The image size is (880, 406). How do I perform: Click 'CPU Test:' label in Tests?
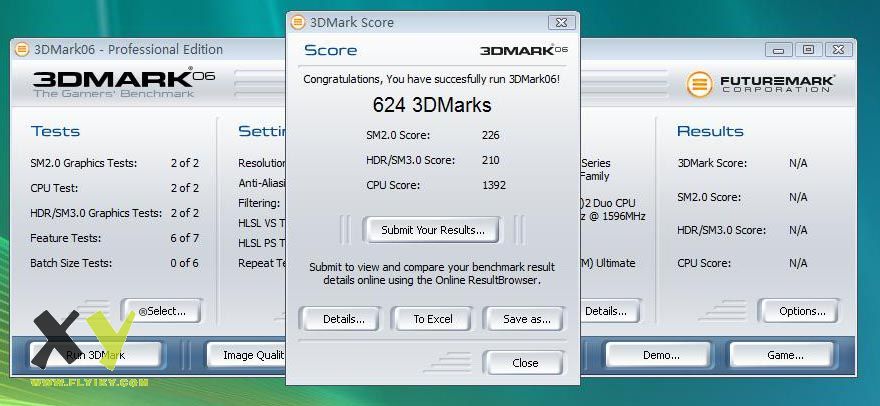tap(54, 188)
